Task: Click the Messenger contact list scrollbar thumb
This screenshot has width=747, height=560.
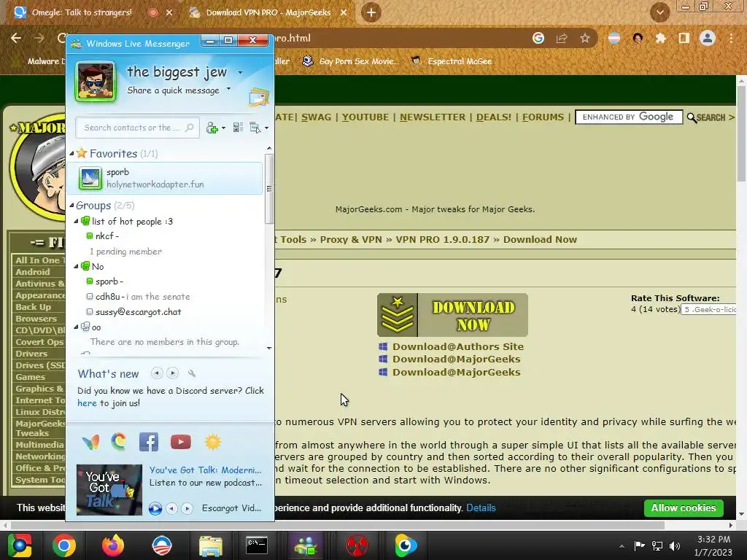Action: (x=269, y=189)
